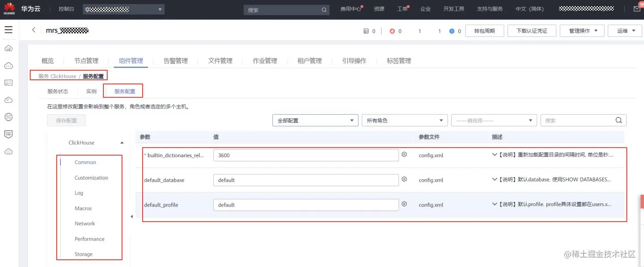Switch to the 概览 tab
Image resolution: width=644 pixels, height=267 pixels.
[x=47, y=60]
